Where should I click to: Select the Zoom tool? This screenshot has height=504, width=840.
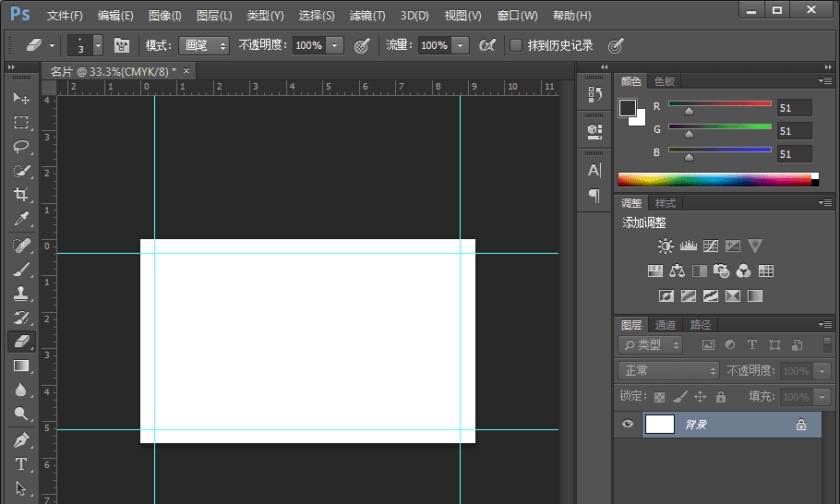click(21, 414)
